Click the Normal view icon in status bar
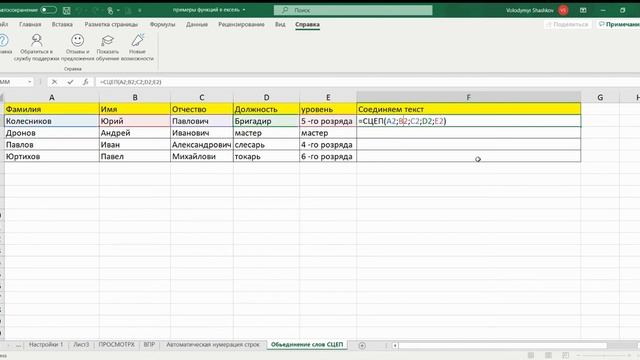The width and height of the screenshot is (640, 360). (531, 356)
